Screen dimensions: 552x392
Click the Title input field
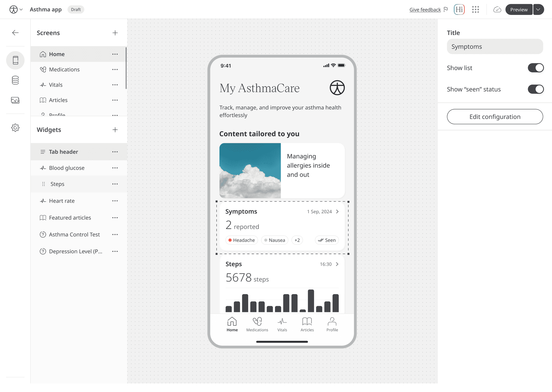pos(495,47)
